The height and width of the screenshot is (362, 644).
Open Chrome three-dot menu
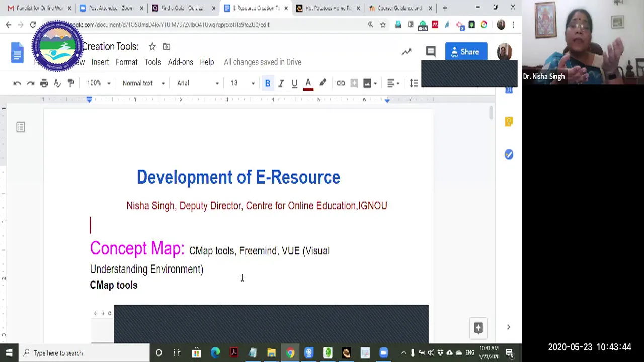(x=513, y=25)
